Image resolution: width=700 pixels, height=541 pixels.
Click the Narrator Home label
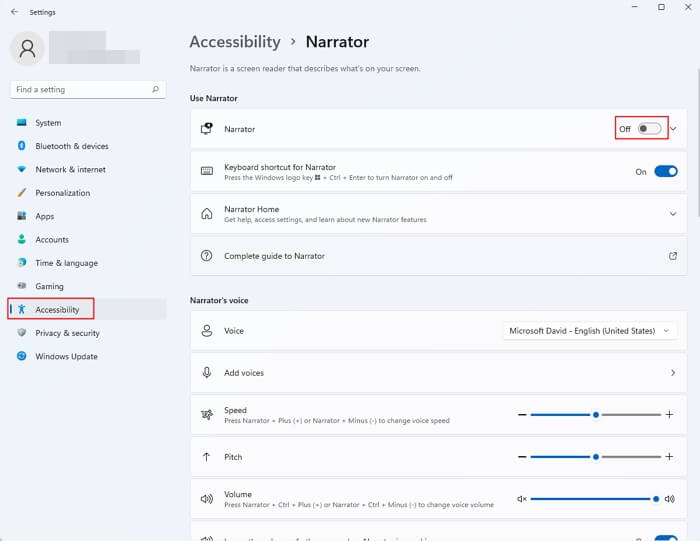click(251, 209)
